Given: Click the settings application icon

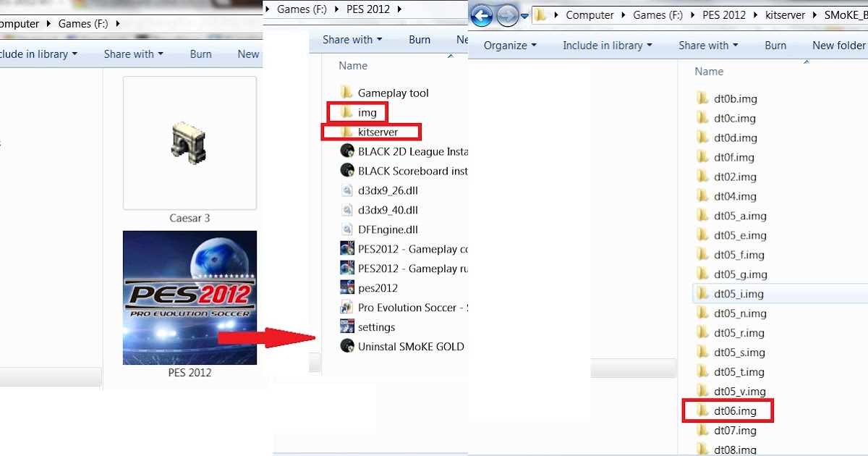Looking at the screenshot, I should tap(346, 327).
